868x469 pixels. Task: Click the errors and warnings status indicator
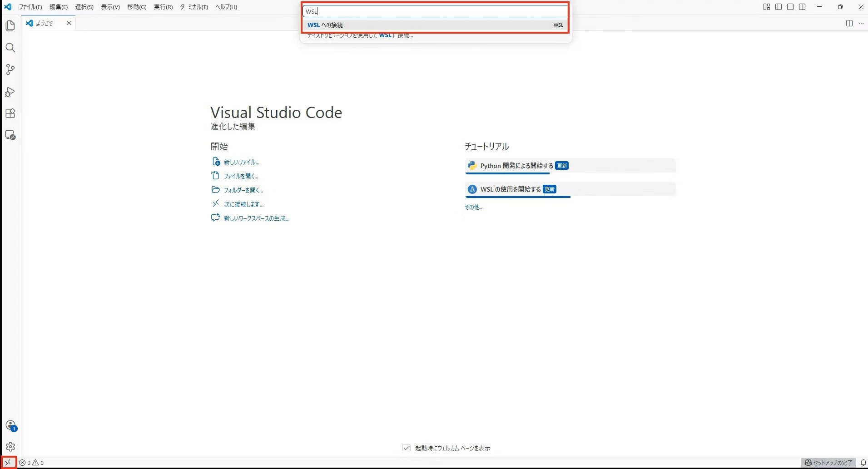coord(32,463)
